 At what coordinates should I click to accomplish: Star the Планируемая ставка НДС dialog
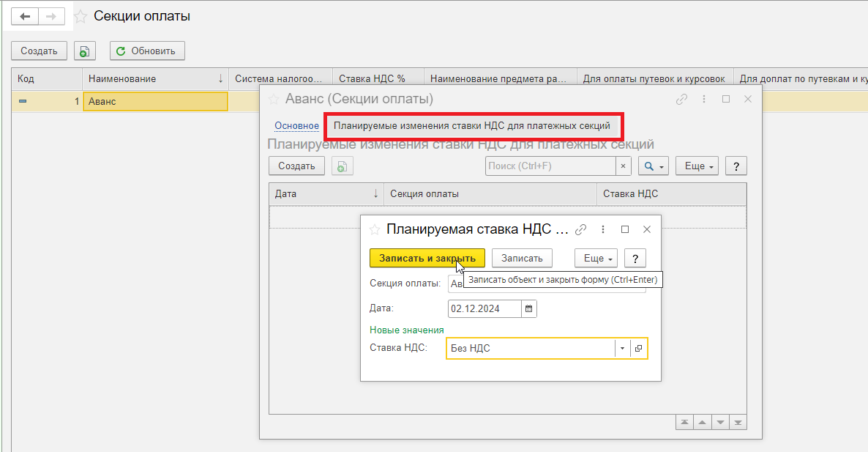pyautogui.click(x=375, y=229)
